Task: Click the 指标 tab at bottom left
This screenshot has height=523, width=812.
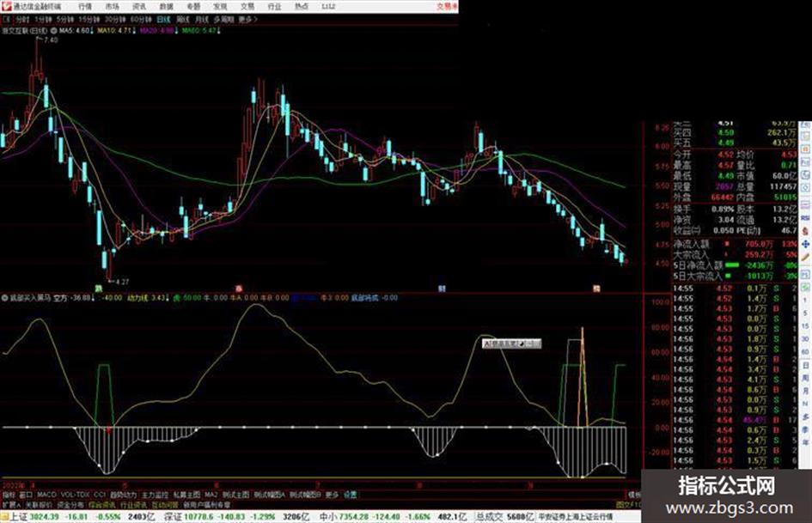Action: click(x=9, y=495)
